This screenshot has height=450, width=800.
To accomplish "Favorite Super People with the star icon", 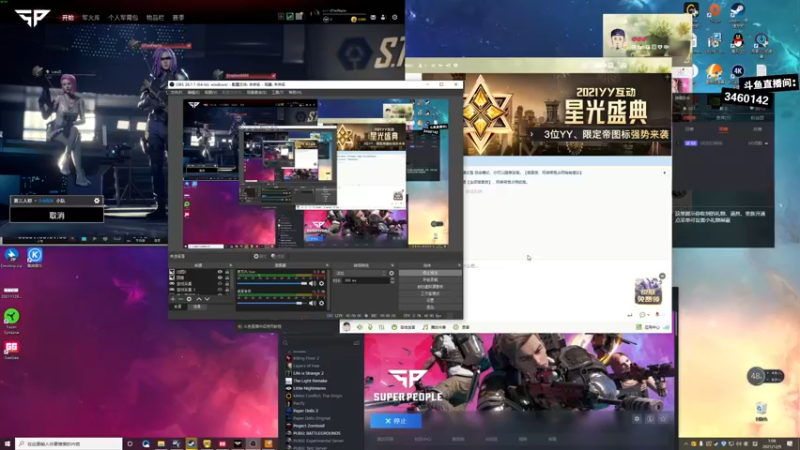I will click(x=663, y=419).
